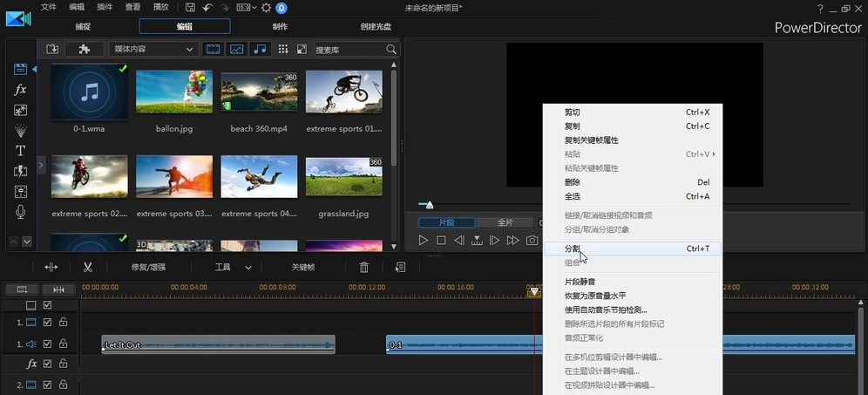This screenshot has height=395, width=868.
Task: Open the 16:9 aspect ratio dropdown
Action: coord(246,8)
